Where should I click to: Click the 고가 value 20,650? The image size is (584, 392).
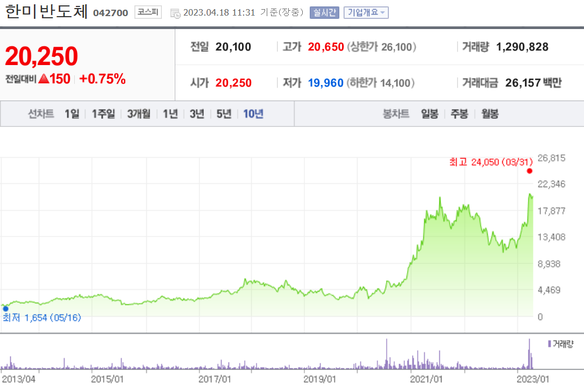point(326,47)
